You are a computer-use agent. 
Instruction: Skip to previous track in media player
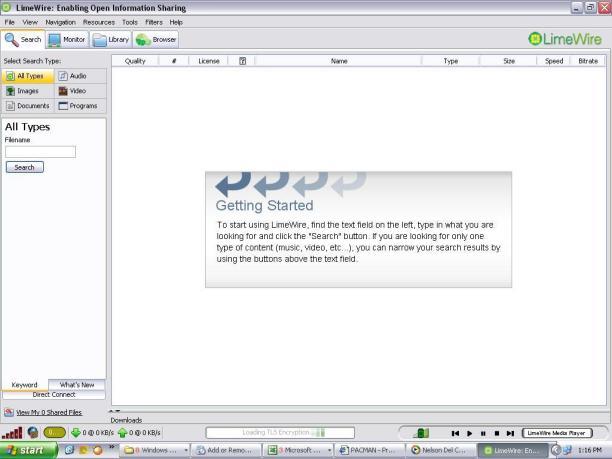click(x=455, y=433)
